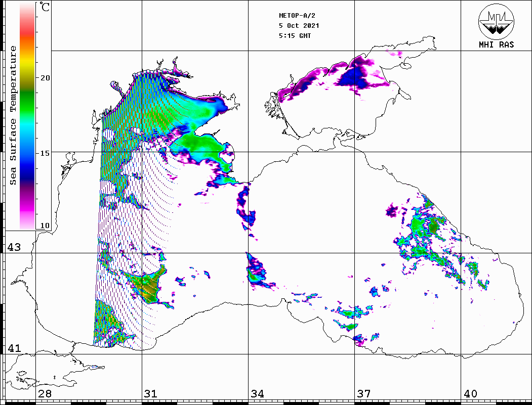This screenshot has width=532, height=405.
Task: Click the temperature color bar gradient
Action: point(27,116)
